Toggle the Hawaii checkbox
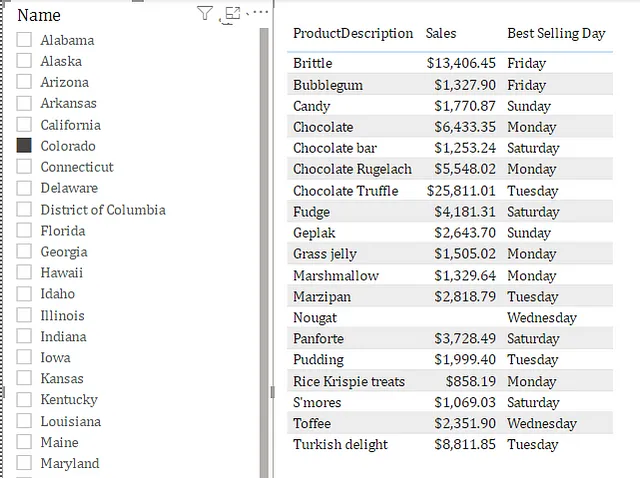 pos(25,273)
